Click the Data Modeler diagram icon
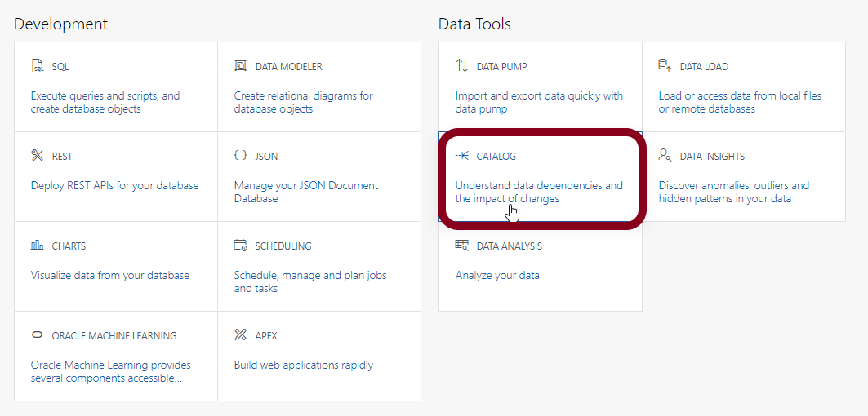The width and height of the screenshot is (868, 416). (240, 66)
